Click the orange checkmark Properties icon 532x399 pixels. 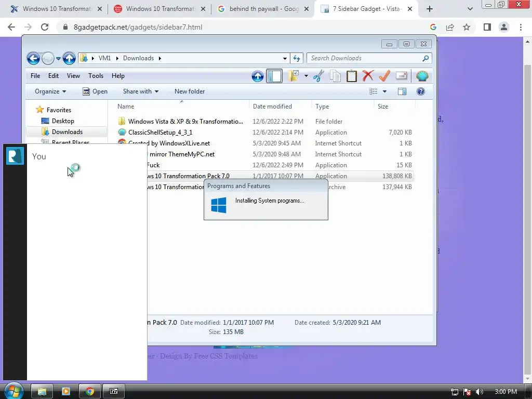point(384,76)
